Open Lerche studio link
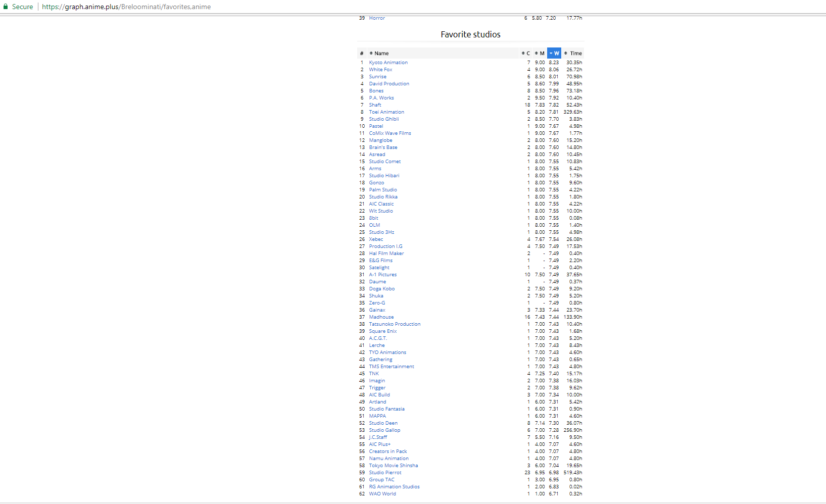The width and height of the screenshot is (826, 504). pyautogui.click(x=377, y=345)
